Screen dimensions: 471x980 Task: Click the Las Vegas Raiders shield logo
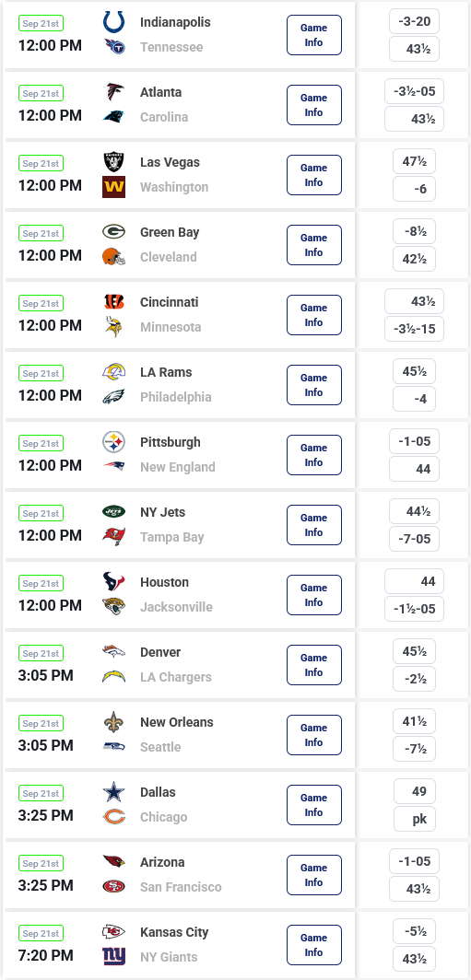click(114, 162)
